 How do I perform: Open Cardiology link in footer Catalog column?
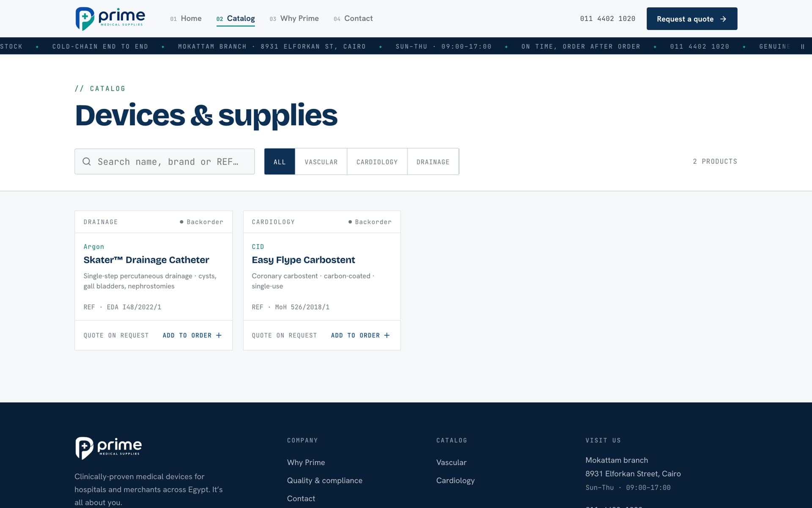tap(455, 480)
